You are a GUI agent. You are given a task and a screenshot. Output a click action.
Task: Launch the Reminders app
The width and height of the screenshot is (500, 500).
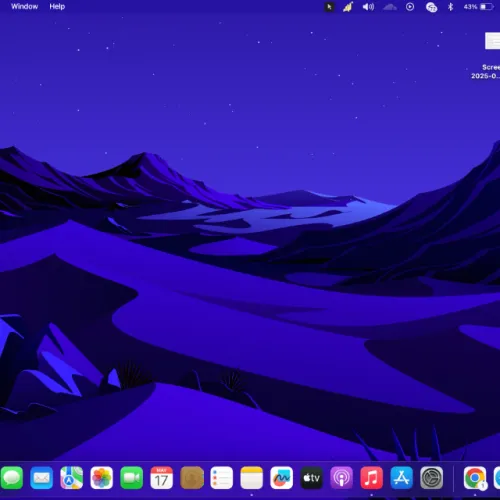coord(221,478)
